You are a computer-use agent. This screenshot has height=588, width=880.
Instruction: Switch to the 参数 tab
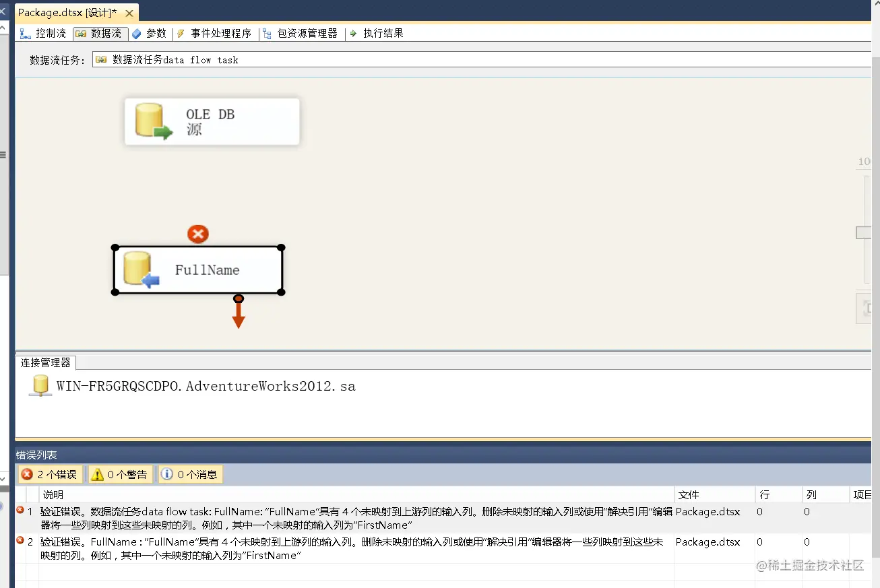coord(149,33)
